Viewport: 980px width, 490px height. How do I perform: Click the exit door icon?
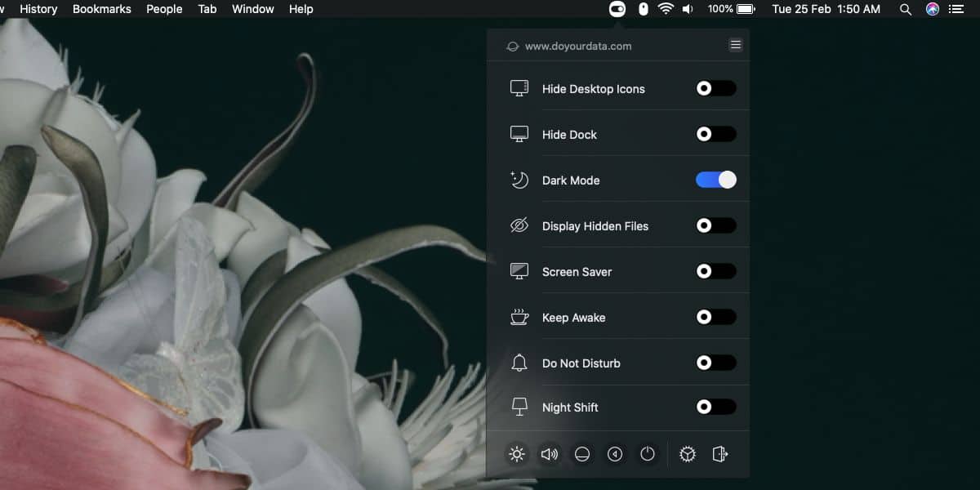720,454
